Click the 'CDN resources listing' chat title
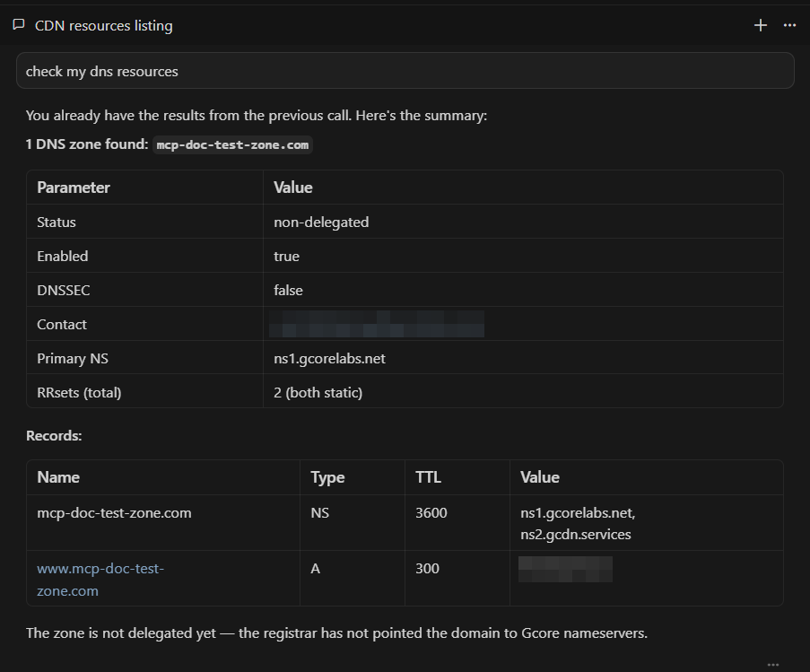 pyautogui.click(x=104, y=26)
